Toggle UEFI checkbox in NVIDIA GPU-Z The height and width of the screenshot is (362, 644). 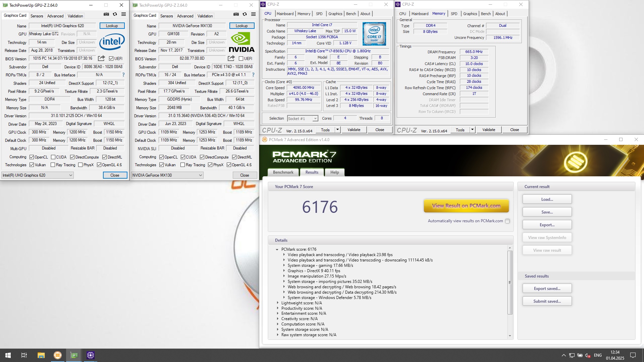[x=241, y=59]
